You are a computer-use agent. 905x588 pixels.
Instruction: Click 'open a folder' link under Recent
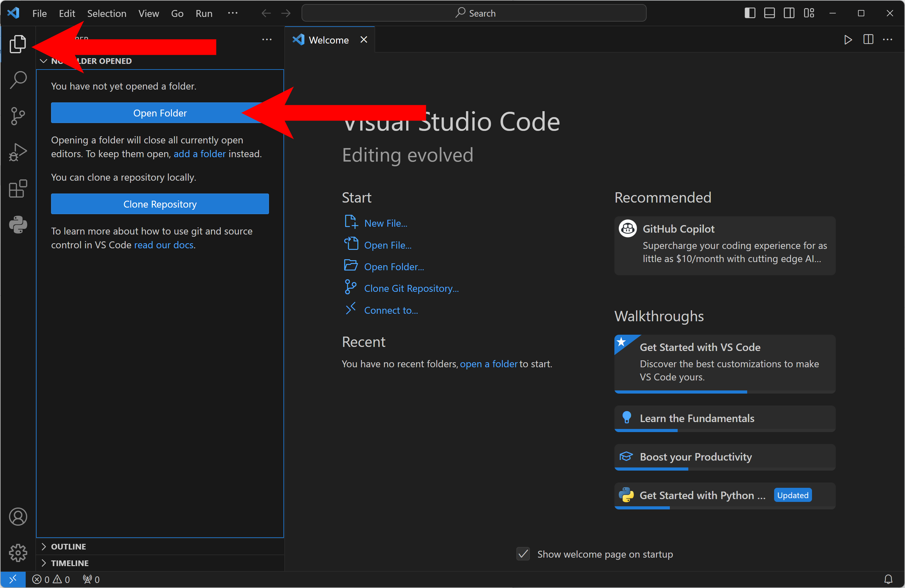pyautogui.click(x=489, y=364)
